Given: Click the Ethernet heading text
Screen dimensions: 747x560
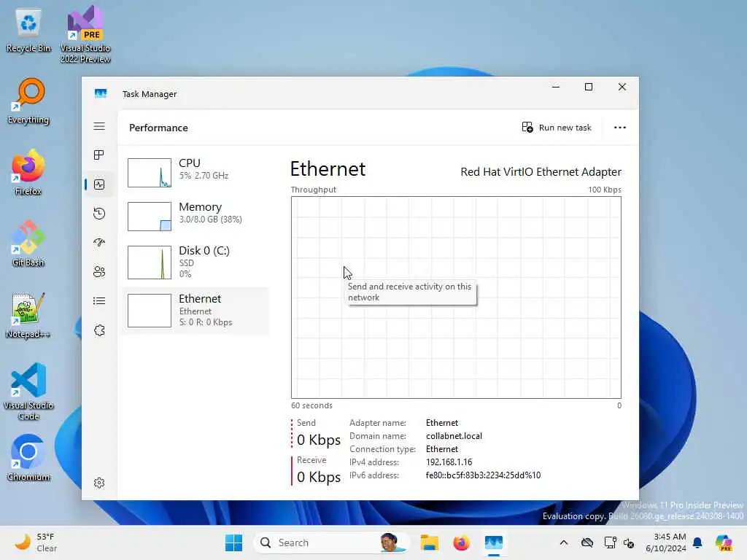Looking at the screenshot, I should 328,169.
